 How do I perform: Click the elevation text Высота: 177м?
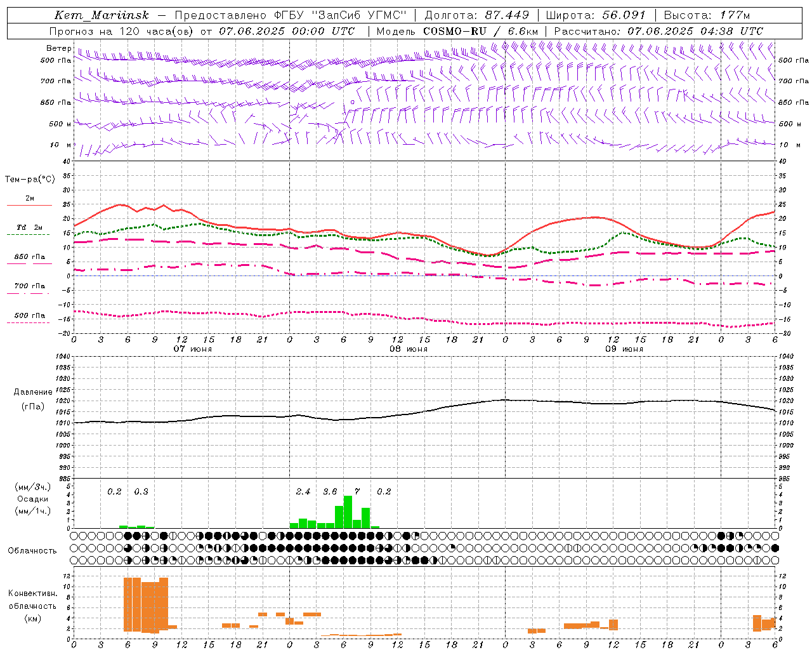click(x=707, y=15)
